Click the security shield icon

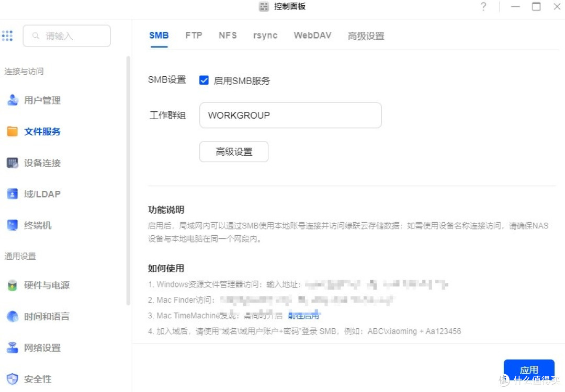click(13, 379)
